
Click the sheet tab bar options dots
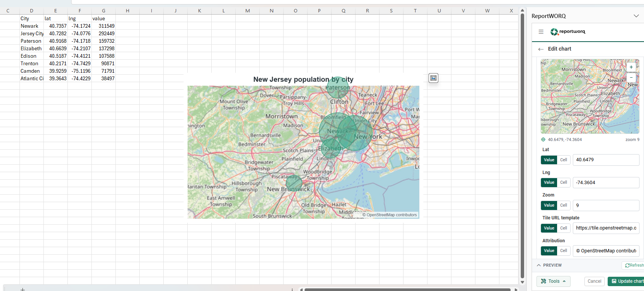tap(292, 289)
